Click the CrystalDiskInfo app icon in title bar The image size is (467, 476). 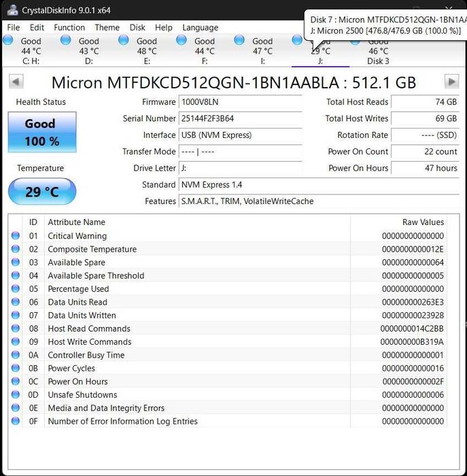coord(12,10)
